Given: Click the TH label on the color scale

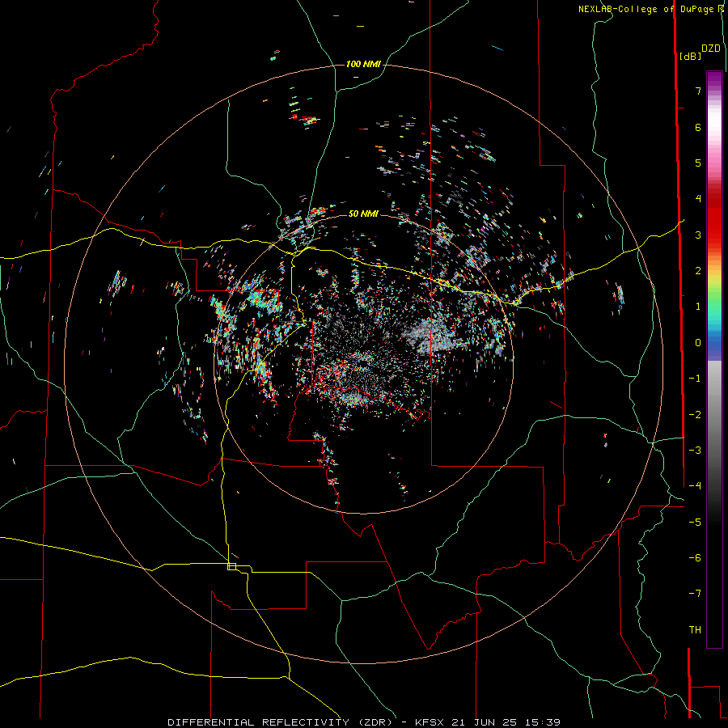Looking at the screenshot, I should [695, 630].
